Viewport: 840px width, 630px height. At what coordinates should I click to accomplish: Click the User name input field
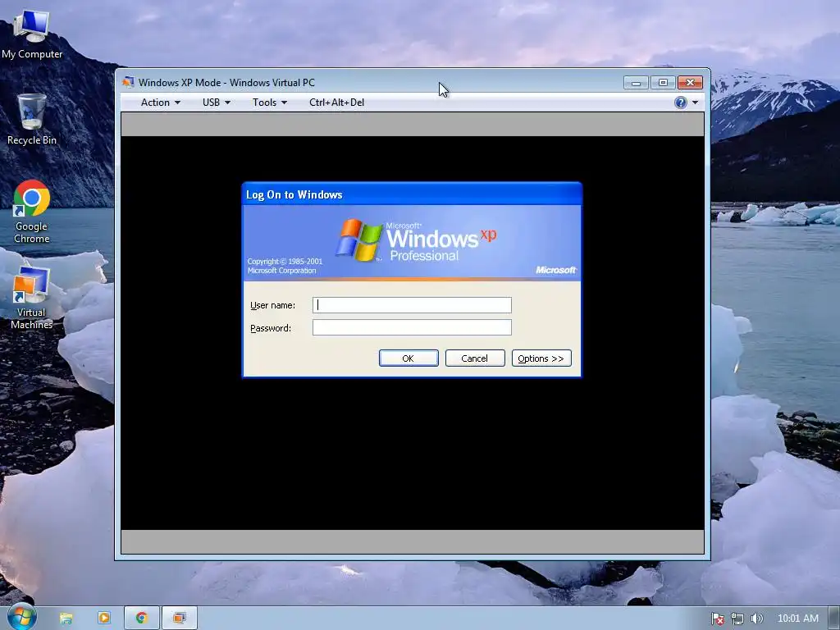click(412, 305)
